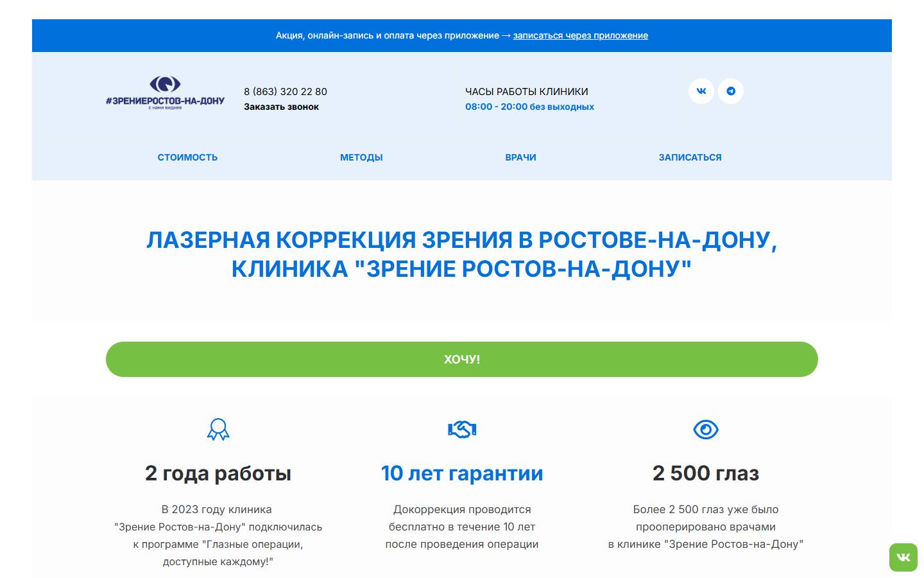Click the clinic eye logo
924x578 pixels.
pyautogui.click(x=165, y=84)
